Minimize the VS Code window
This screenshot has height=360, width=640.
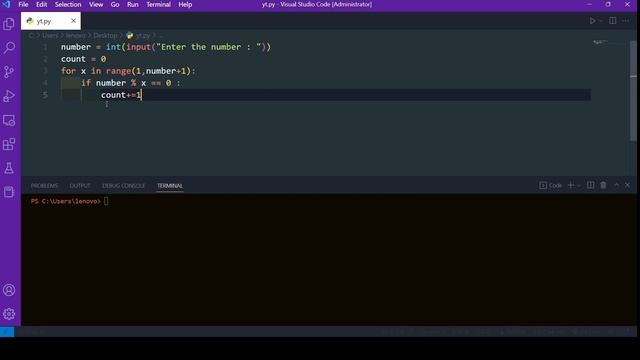(x=589, y=4)
